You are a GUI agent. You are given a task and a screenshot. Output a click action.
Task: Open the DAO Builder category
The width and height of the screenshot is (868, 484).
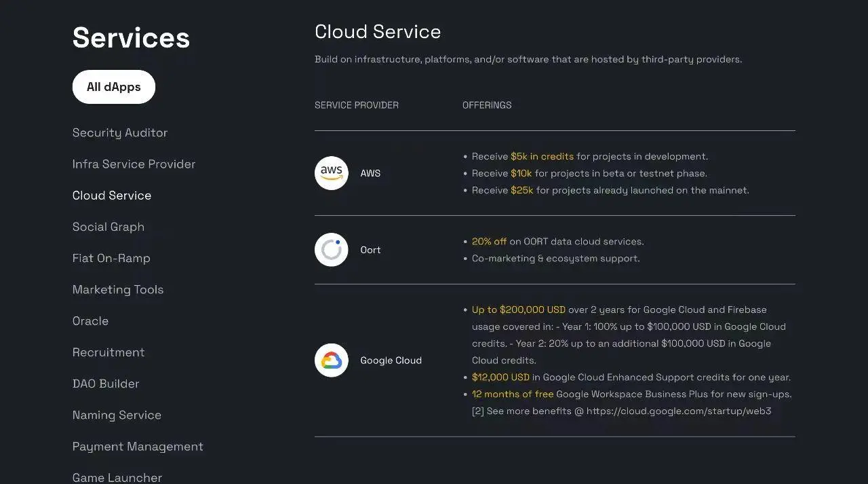pos(106,384)
